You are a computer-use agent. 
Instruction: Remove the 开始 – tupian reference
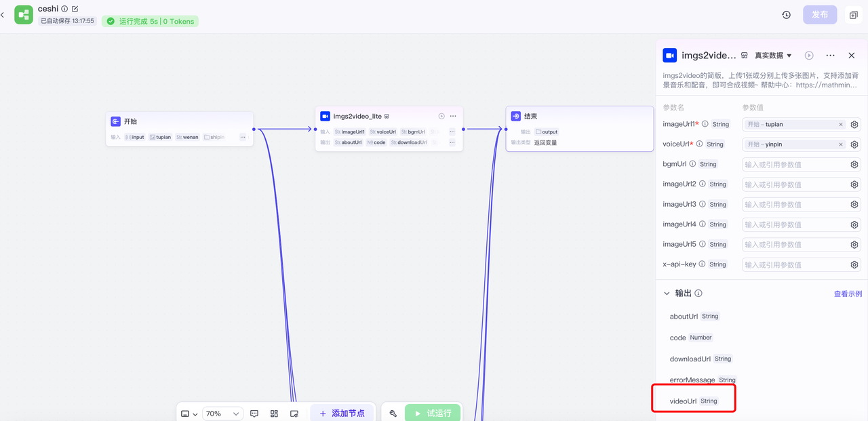841,125
